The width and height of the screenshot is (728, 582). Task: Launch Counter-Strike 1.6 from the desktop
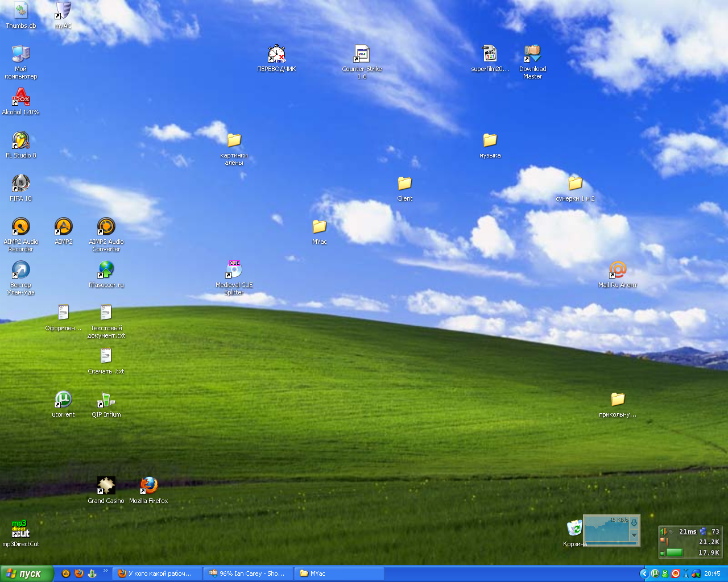pos(362,54)
